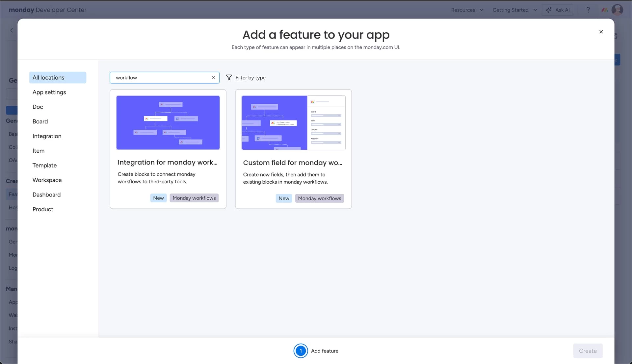Select the Board location

58,121
